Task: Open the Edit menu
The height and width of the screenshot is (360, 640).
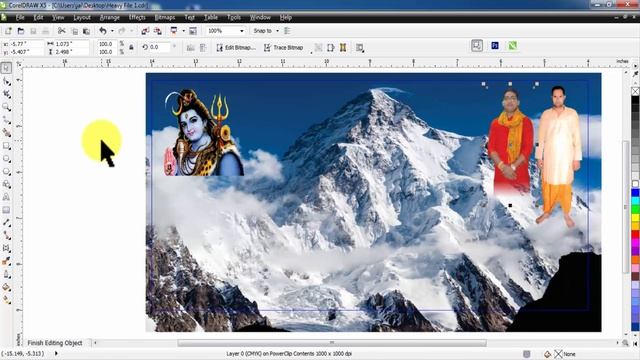Action: pyautogui.click(x=38, y=18)
